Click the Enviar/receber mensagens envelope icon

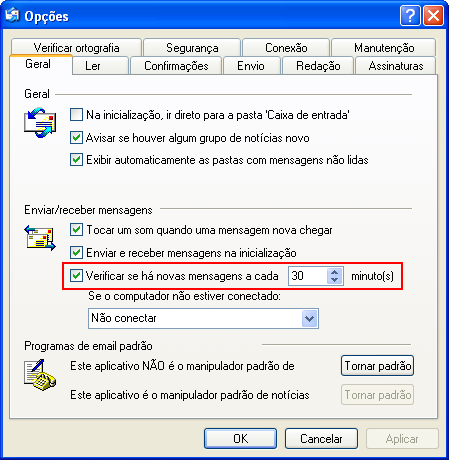click(x=40, y=238)
